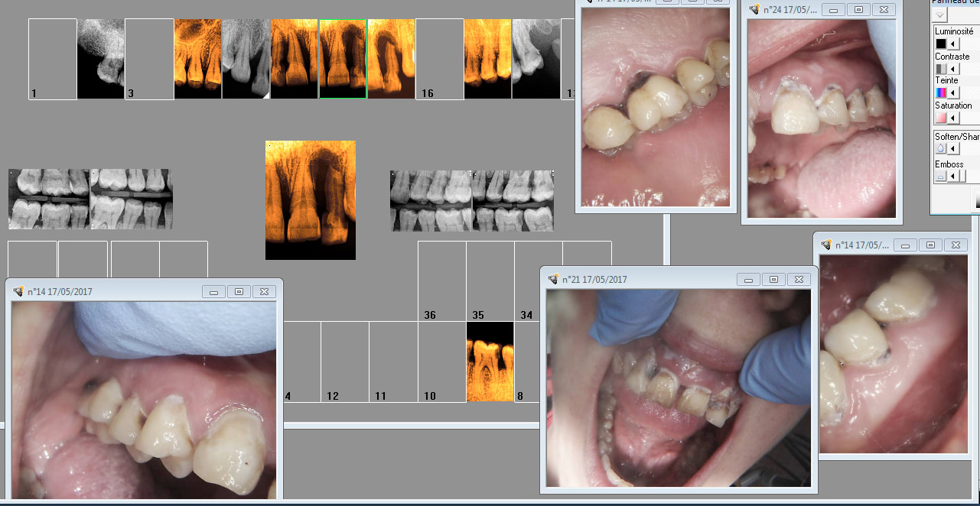Open the large orange x-ray in the center
The image size is (980, 506).
311,199
